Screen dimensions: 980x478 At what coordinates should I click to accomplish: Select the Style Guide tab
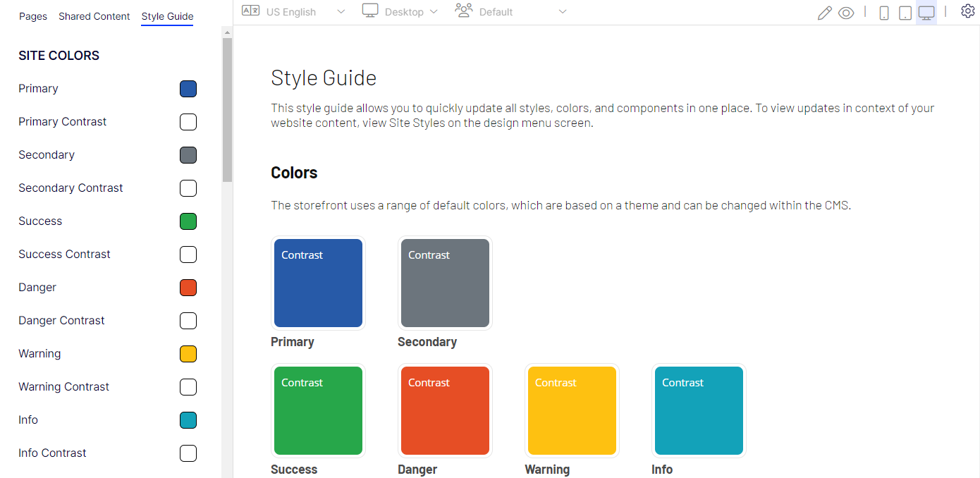[167, 16]
